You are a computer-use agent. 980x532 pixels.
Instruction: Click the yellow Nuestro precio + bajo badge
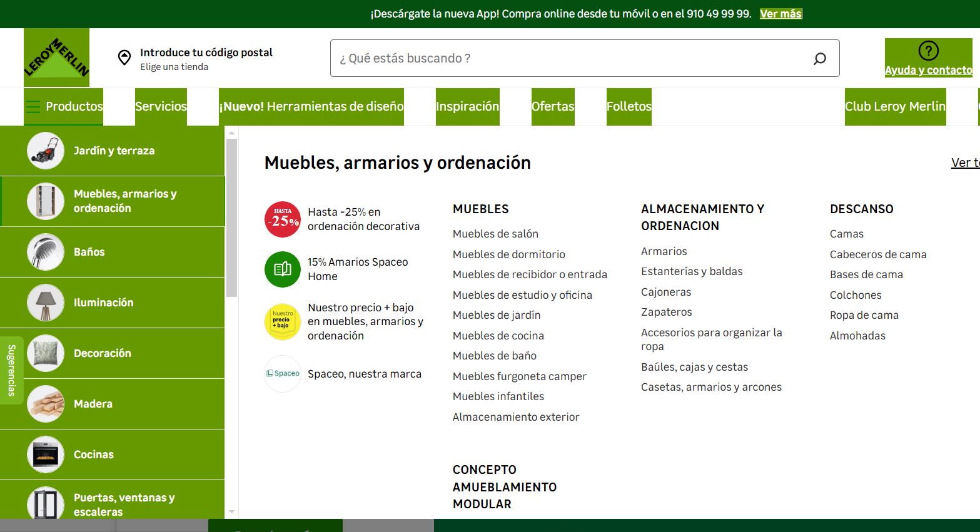point(283,321)
